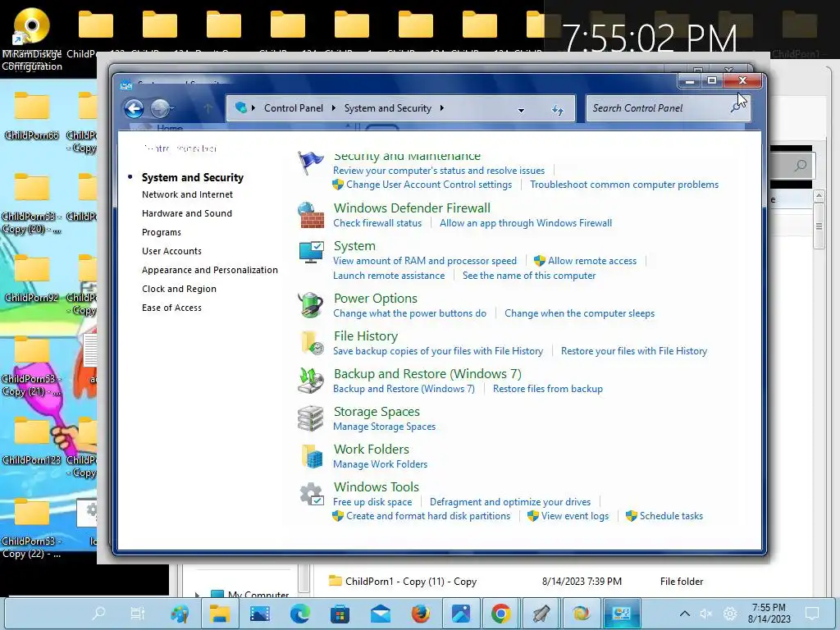Expand the root arrow before Control Panel breadcrumb
Viewport: 840px width, 630px height.
[253, 108]
